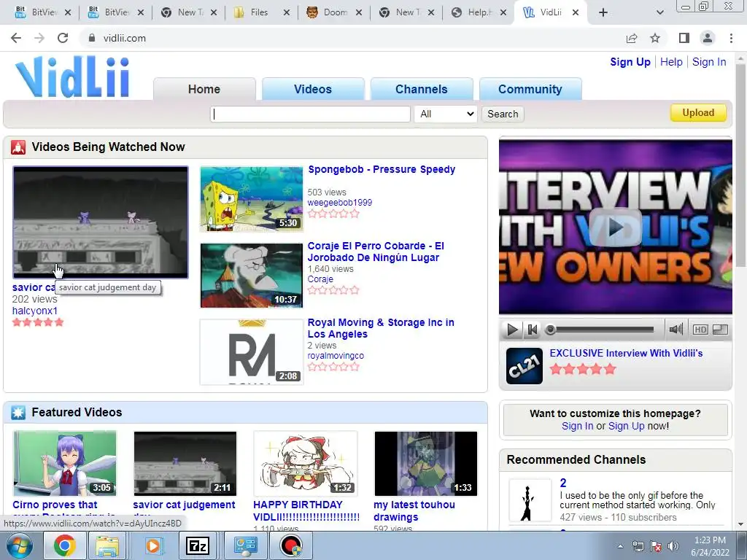Click the star rating under halcyonx1

(38, 322)
